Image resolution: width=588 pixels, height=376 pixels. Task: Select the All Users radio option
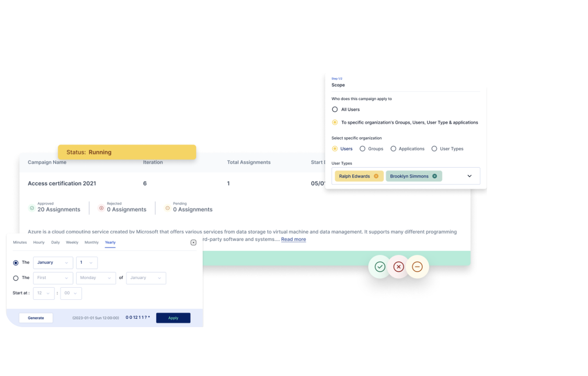pos(335,109)
